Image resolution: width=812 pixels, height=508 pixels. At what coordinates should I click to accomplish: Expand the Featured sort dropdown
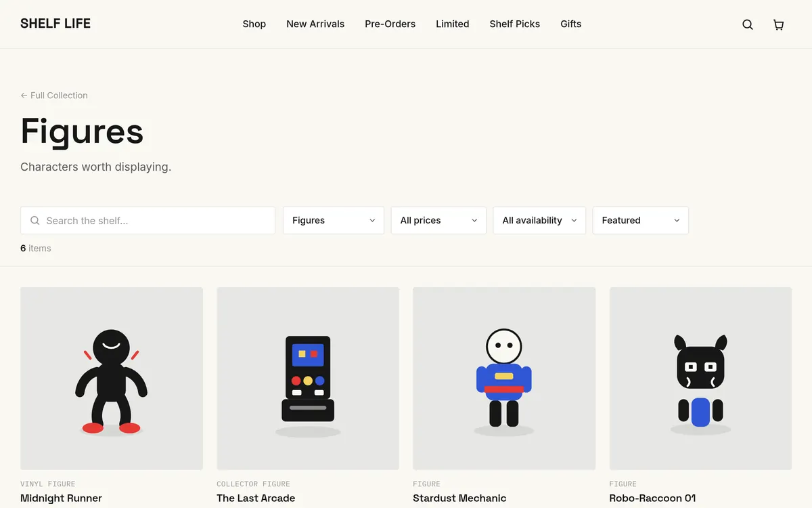[641, 221]
